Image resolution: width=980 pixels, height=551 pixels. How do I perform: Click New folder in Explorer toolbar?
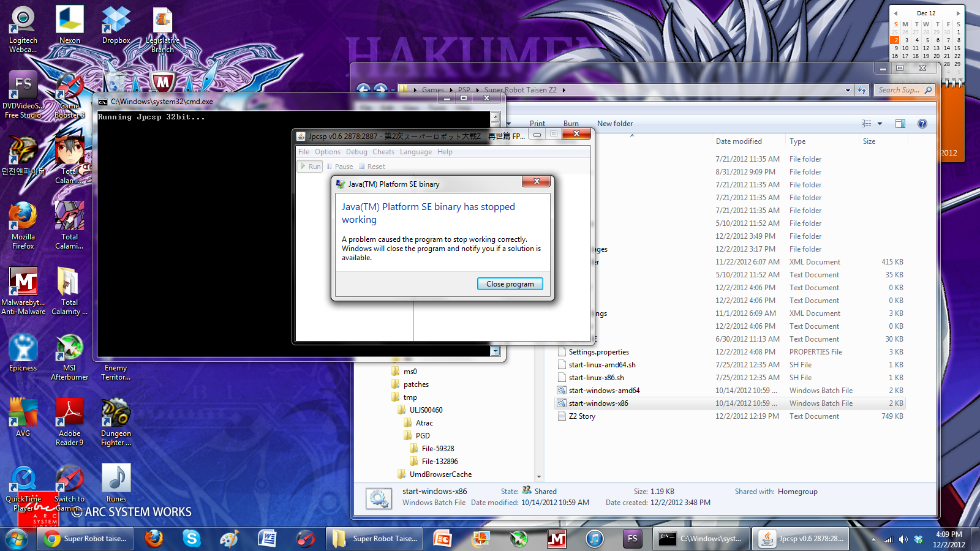tap(614, 124)
